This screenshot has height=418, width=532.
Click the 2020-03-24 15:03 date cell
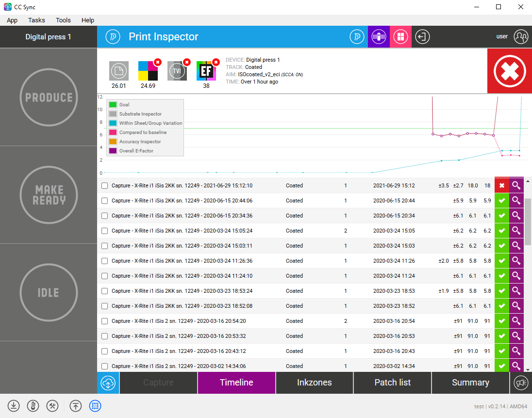[394, 246]
